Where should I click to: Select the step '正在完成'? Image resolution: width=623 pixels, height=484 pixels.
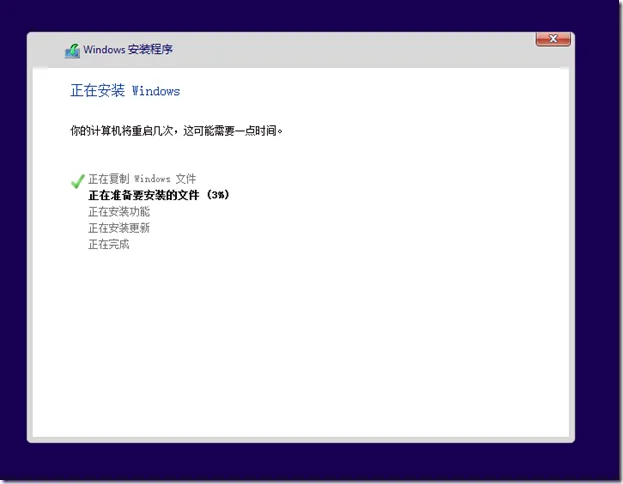pos(109,244)
